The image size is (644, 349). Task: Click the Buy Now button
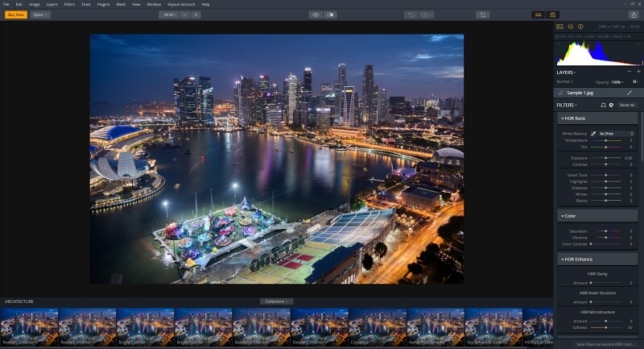coord(16,15)
